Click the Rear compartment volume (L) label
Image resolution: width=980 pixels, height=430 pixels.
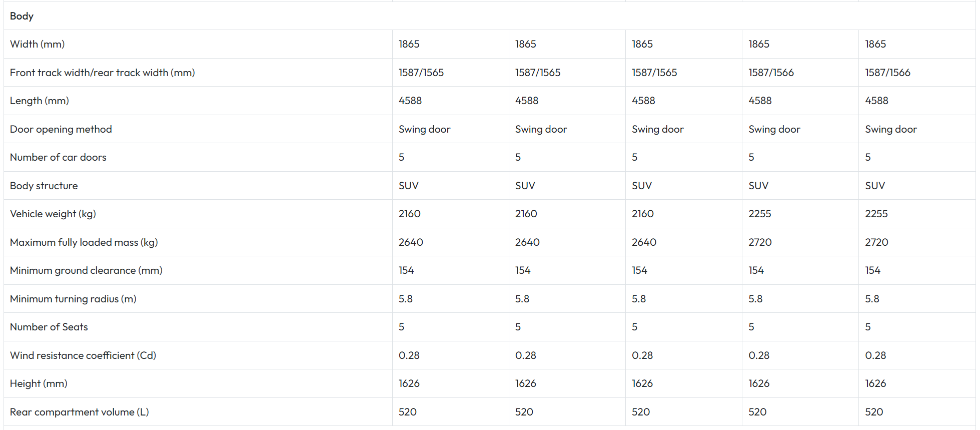point(79,412)
